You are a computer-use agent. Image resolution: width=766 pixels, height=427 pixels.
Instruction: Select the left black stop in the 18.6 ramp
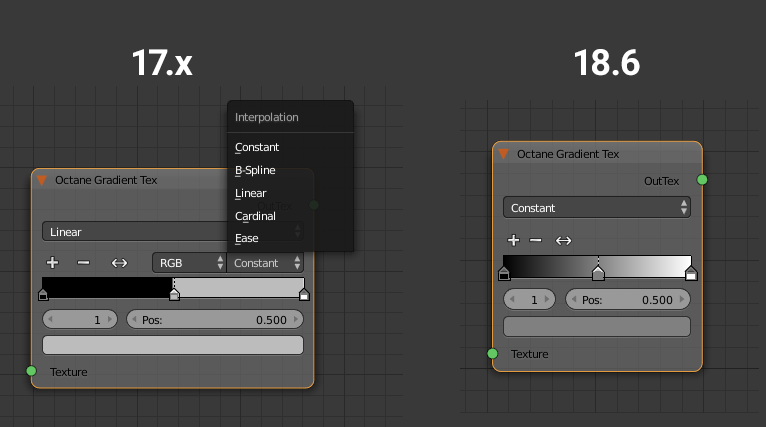pos(504,274)
